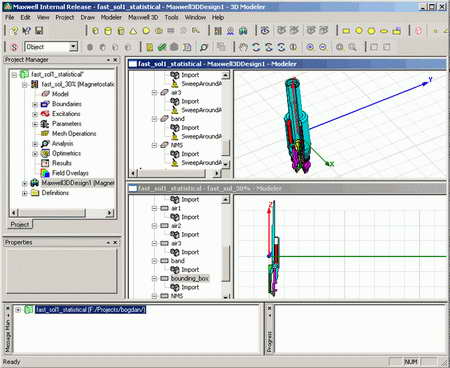450x368 pixels.
Task: Expand the Definitions folder node
Action: [25, 193]
